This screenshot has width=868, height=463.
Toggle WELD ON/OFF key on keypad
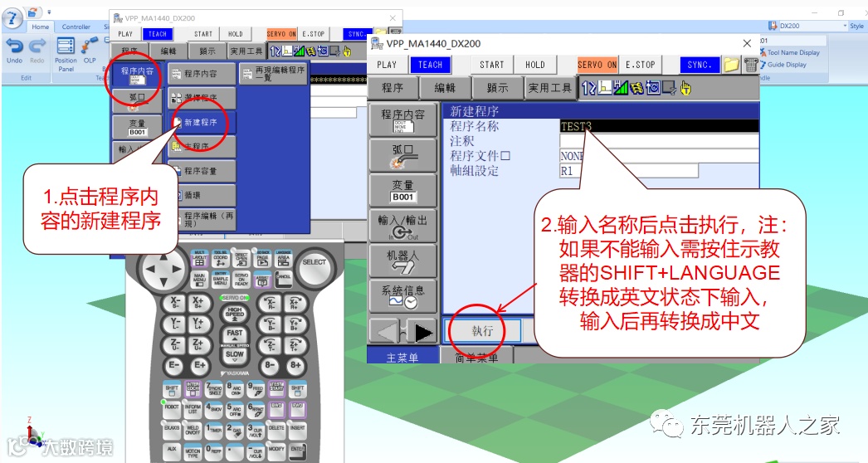(x=193, y=430)
